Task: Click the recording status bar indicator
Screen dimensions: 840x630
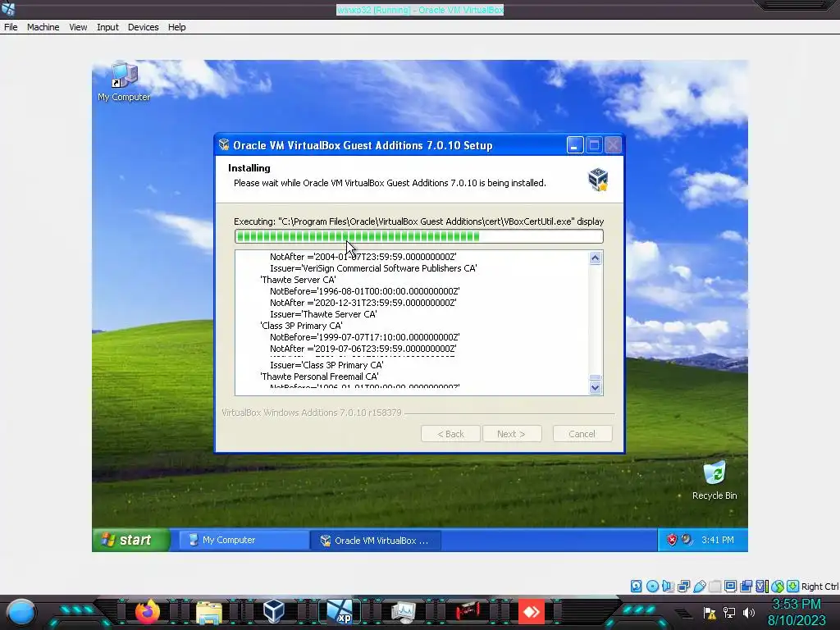Action: click(746, 586)
